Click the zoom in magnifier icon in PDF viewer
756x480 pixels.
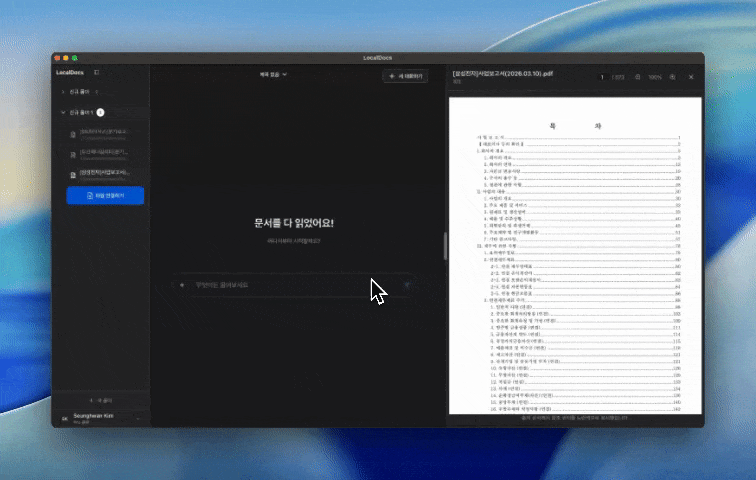[672, 77]
